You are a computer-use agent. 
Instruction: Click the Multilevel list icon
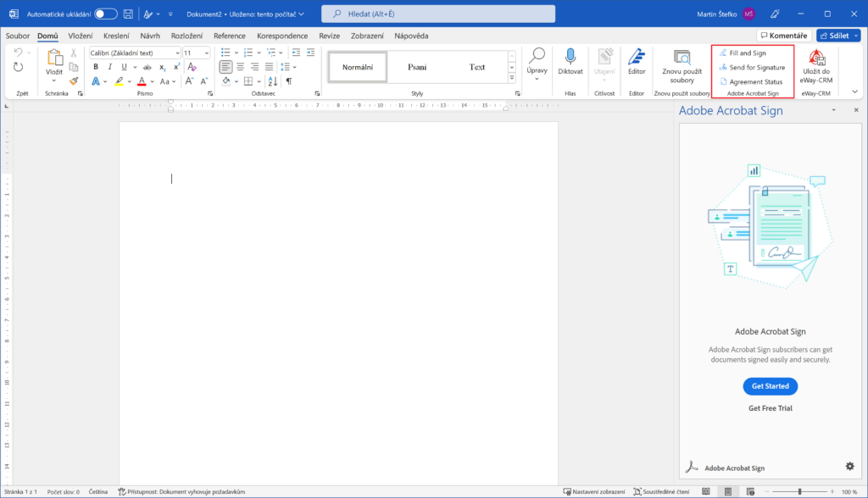click(x=270, y=53)
